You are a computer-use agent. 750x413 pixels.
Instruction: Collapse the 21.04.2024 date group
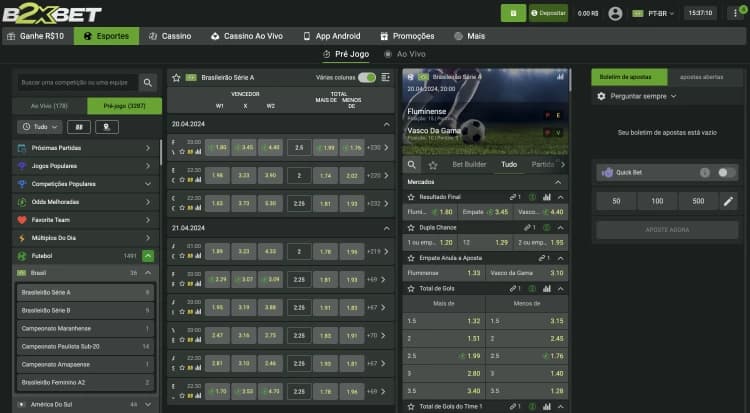pyautogui.click(x=386, y=228)
